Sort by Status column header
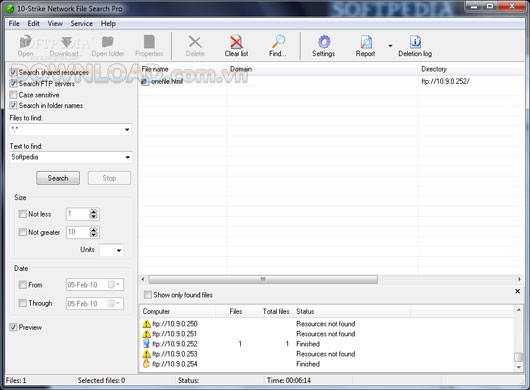530x390 pixels. tap(352, 311)
